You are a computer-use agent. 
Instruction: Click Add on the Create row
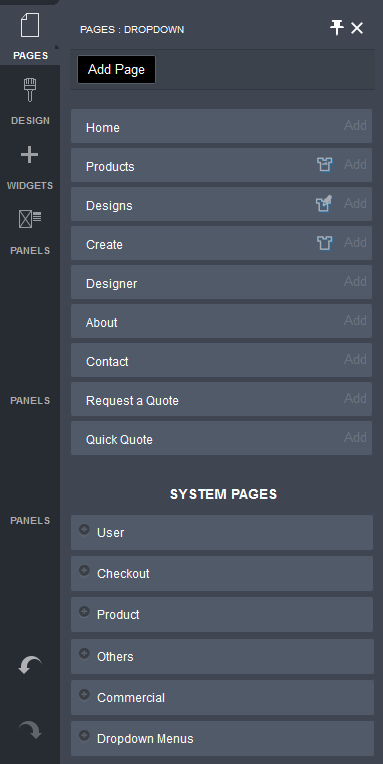pos(355,243)
